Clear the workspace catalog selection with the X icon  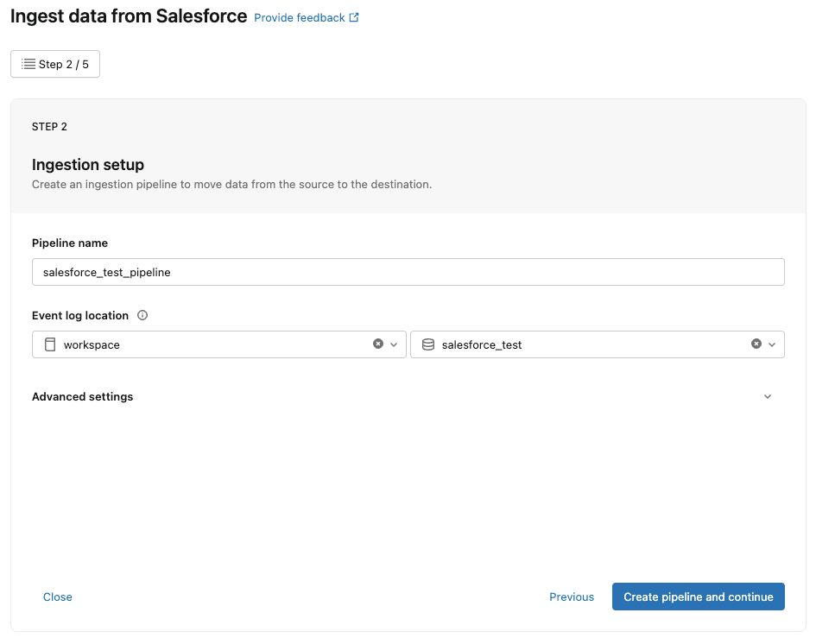point(377,344)
